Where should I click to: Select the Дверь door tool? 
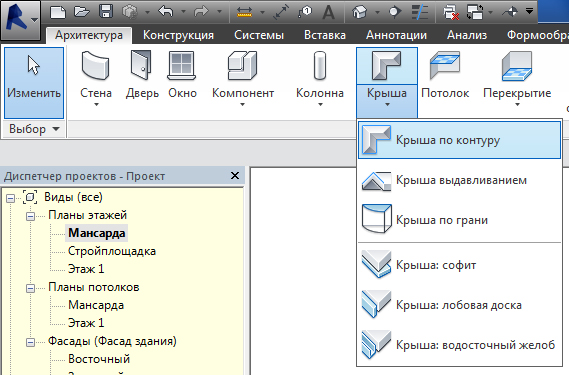(142, 74)
